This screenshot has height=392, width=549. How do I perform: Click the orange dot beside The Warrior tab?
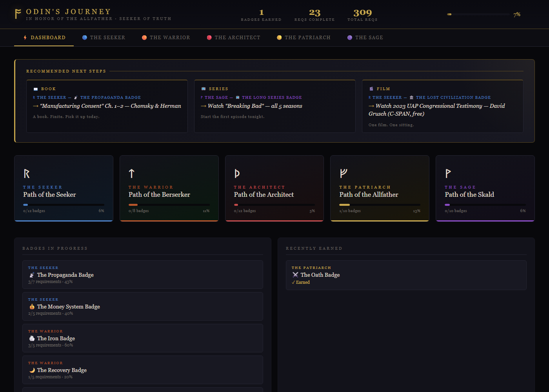point(144,38)
